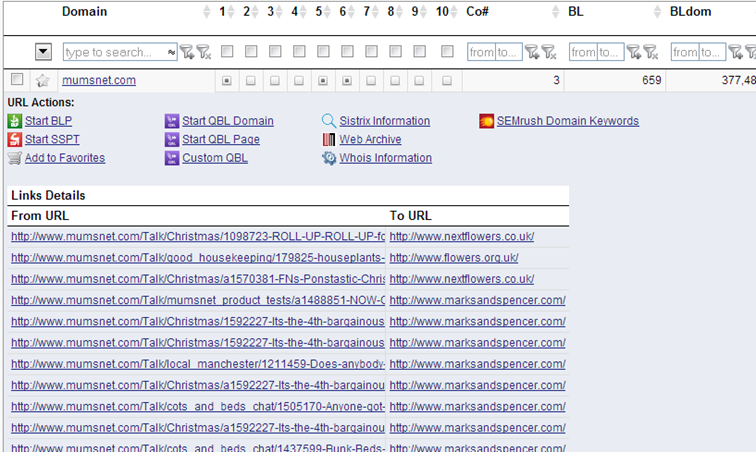Click the BL 'to' input field

(610, 52)
